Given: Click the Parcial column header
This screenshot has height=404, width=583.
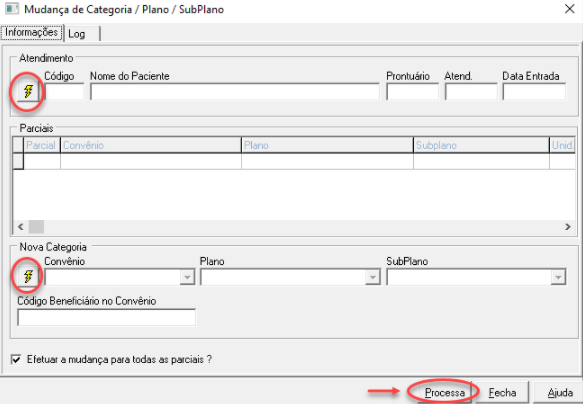Looking at the screenshot, I should tap(42, 145).
